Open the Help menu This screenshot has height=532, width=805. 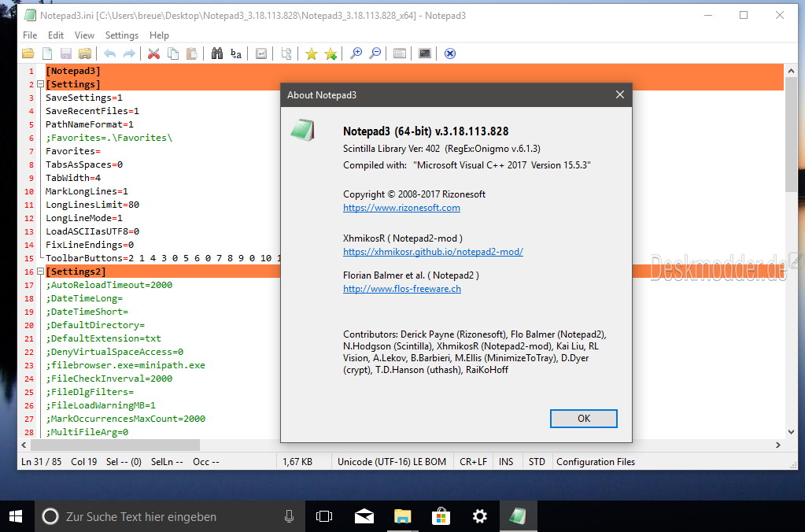159,35
